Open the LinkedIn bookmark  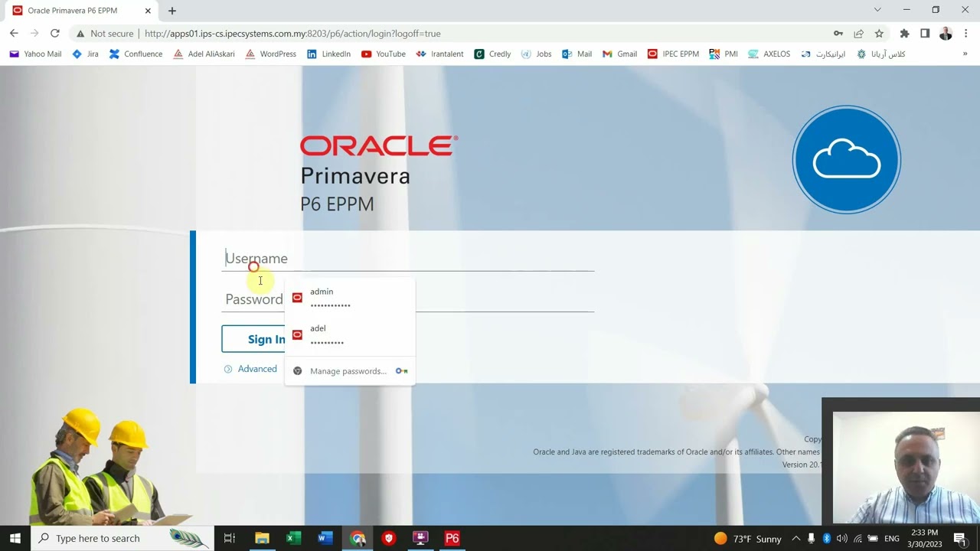click(328, 54)
